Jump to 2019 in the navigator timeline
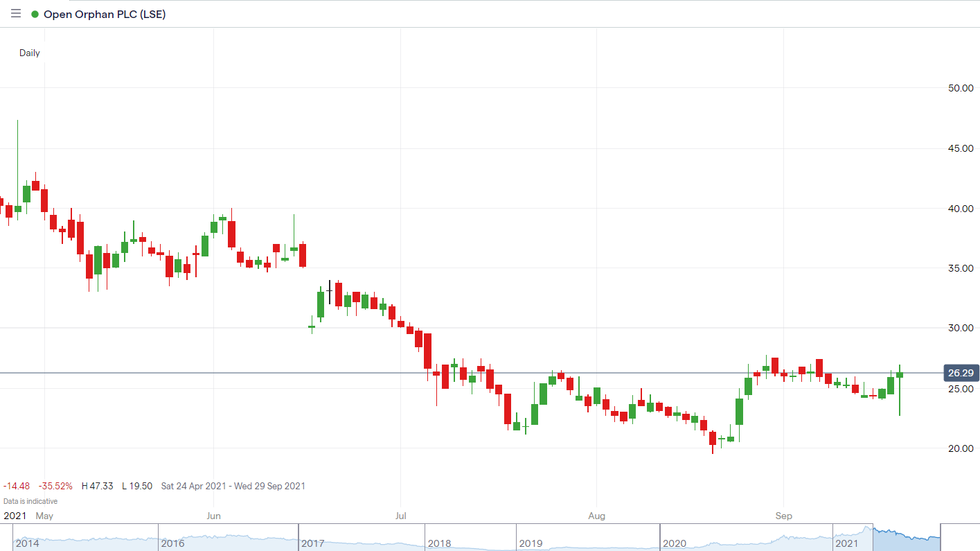 (x=531, y=544)
